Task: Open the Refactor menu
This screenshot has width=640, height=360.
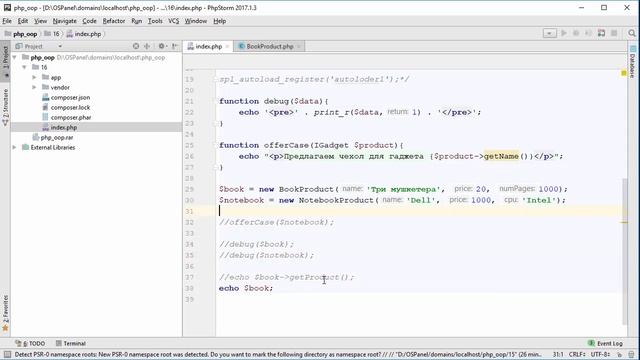Action: [x=113, y=21]
